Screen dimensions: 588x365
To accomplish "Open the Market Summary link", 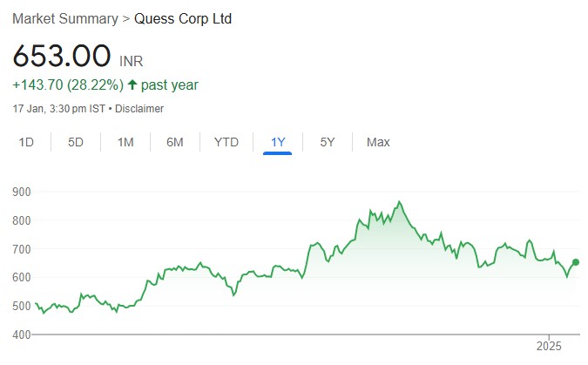I will tap(66, 18).
